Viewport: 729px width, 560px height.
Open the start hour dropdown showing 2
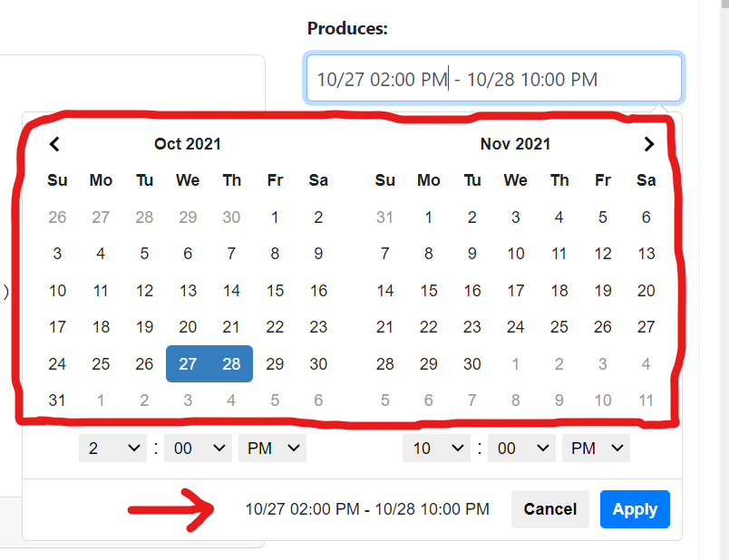pos(112,448)
